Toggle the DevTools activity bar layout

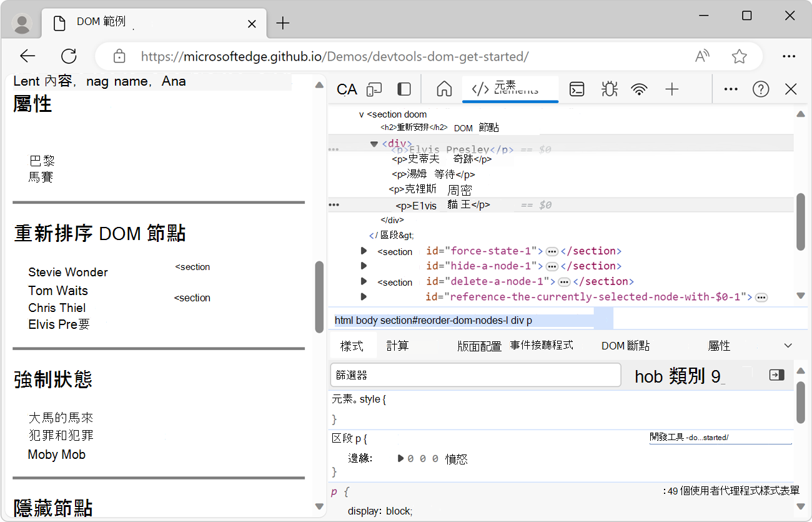404,89
